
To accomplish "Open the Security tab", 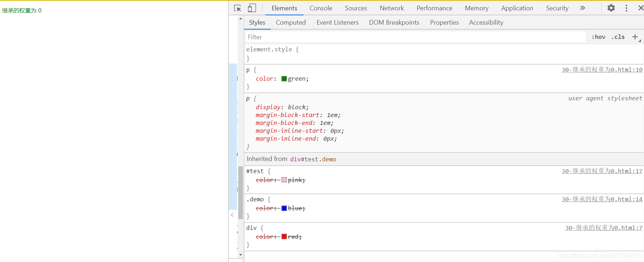I will pos(557,8).
